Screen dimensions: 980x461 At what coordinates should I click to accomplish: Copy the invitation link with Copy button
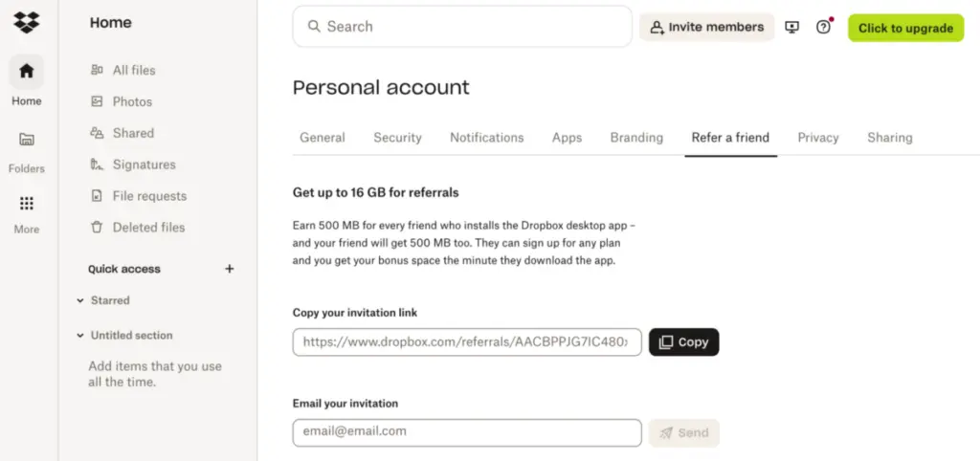683,342
